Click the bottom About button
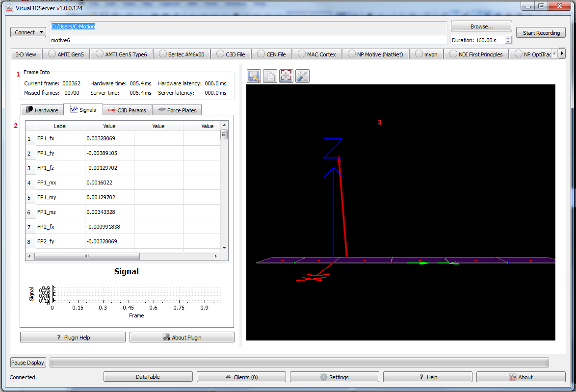This screenshot has height=392, width=576. pos(521,377)
